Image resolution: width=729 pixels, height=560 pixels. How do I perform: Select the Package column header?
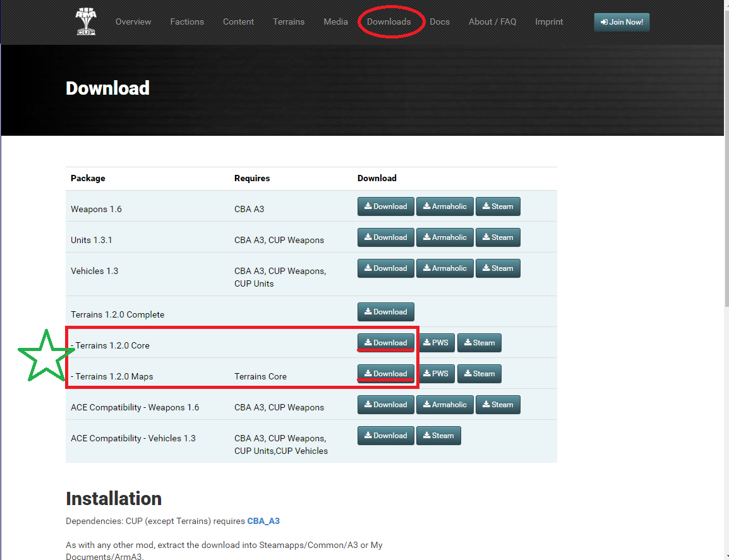[x=88, y=178]
